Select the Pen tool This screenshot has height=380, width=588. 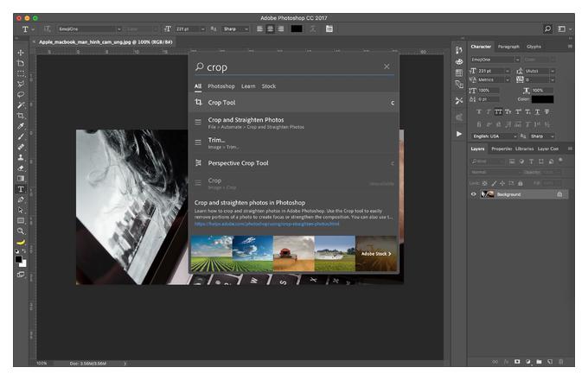tap(21, 199)
